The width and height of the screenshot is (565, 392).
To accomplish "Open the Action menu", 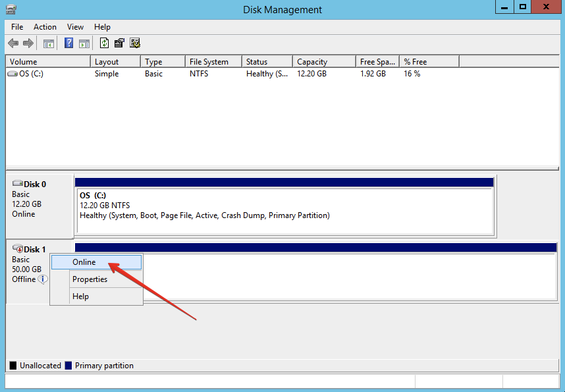I will (x=45, y=27).
